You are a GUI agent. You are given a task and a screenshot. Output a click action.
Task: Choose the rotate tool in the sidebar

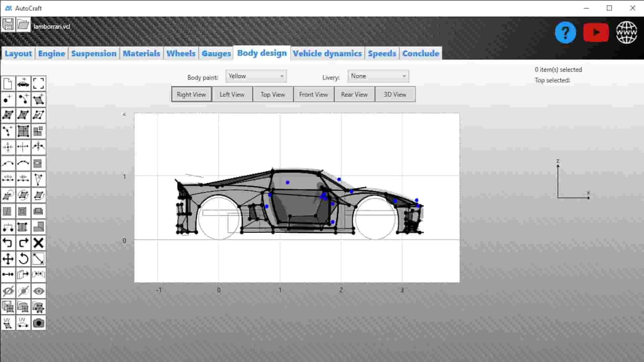point(23,258)
